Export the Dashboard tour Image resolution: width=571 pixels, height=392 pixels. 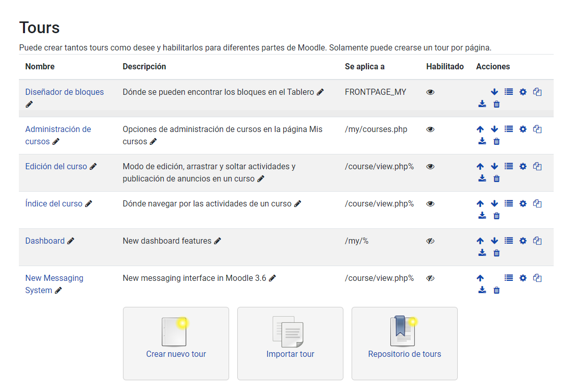482,253
